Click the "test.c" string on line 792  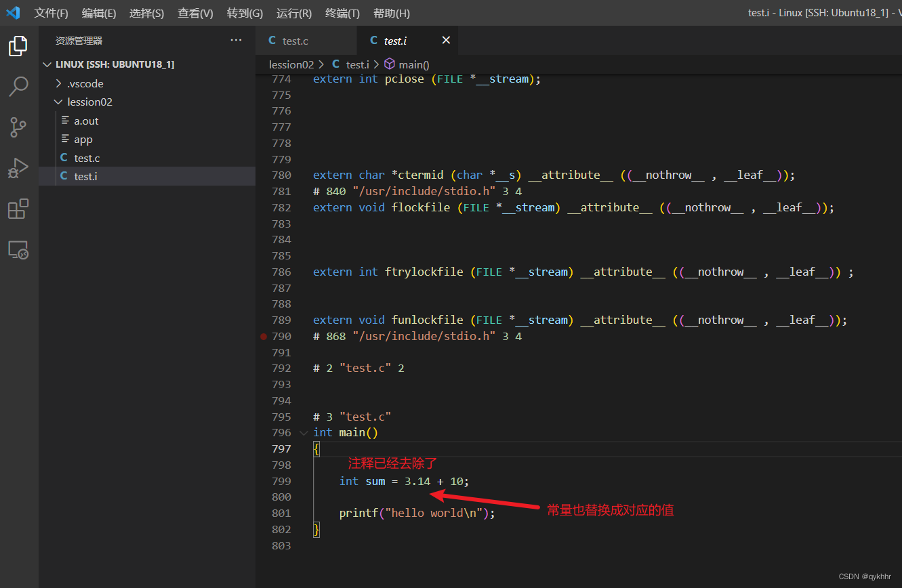tap(365, 368)
